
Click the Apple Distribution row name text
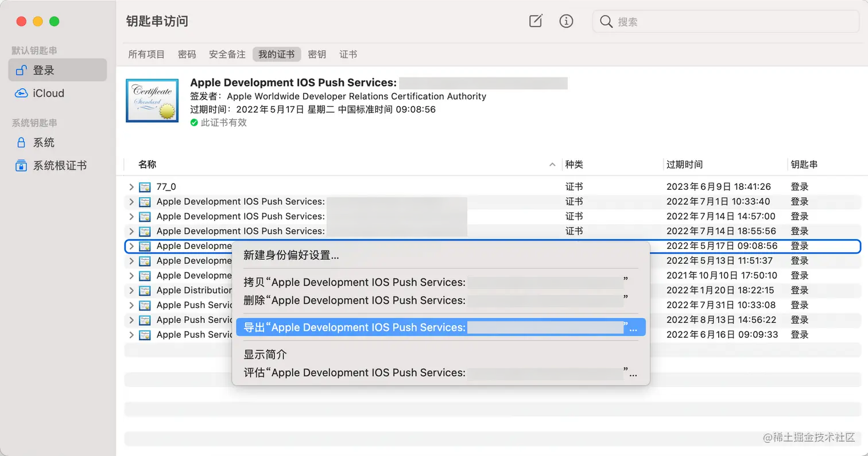coord(194,291)
